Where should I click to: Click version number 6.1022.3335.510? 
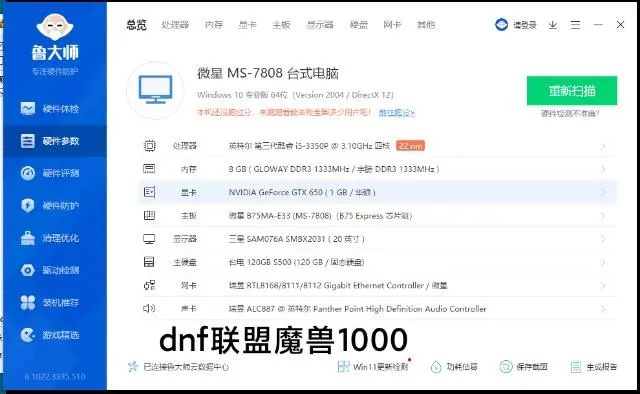pyautogui.click(x=55, y=376)
